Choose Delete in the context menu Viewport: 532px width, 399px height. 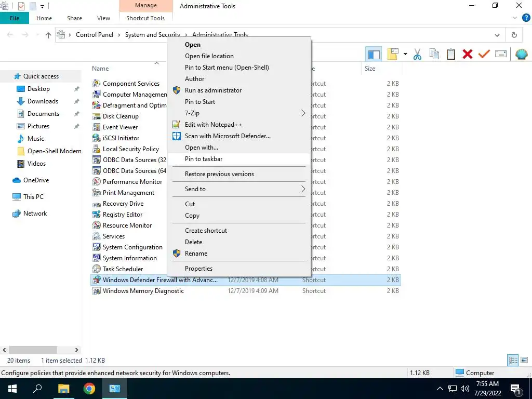[x=239, y=242]
